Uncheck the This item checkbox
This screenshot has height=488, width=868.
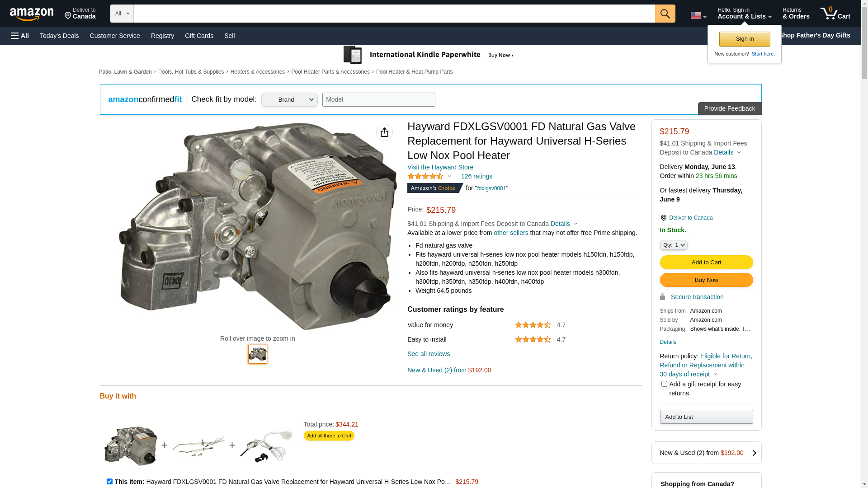coord(109,482)
